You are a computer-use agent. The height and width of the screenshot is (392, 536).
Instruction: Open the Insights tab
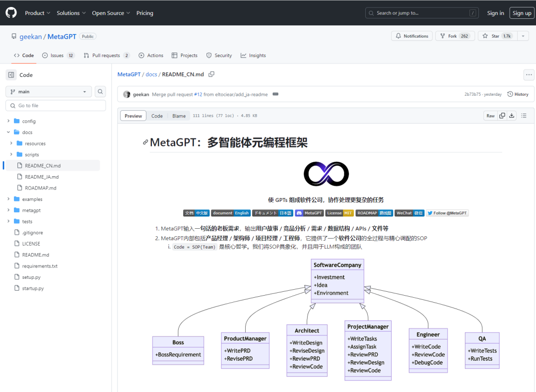pos(253,56)
